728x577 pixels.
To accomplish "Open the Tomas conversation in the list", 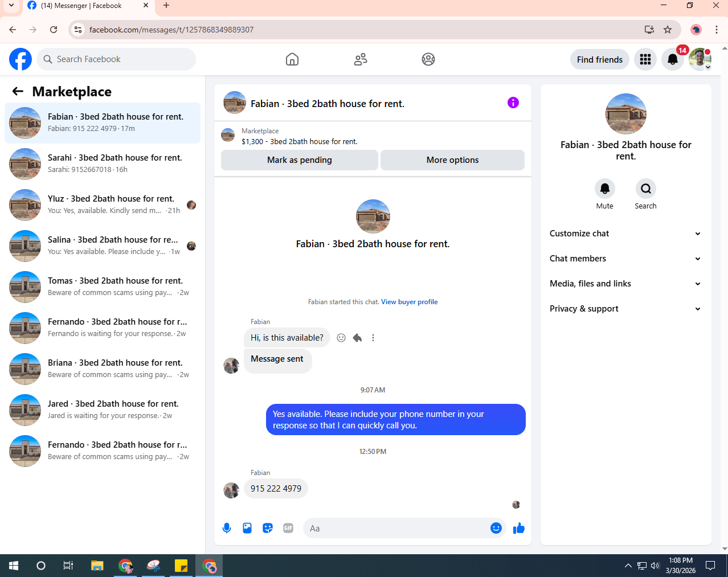I will pyautogui.click(x=103, y=287).
